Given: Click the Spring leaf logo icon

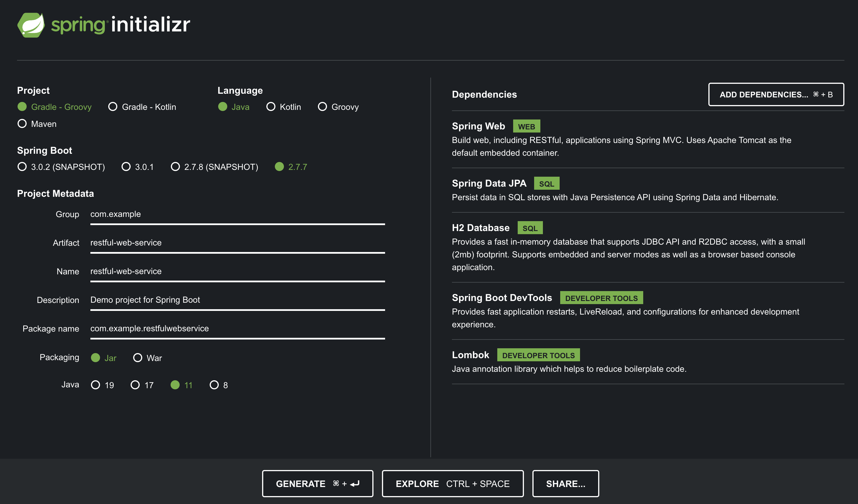Looking at the screenshot, I should tap(31, 25).
